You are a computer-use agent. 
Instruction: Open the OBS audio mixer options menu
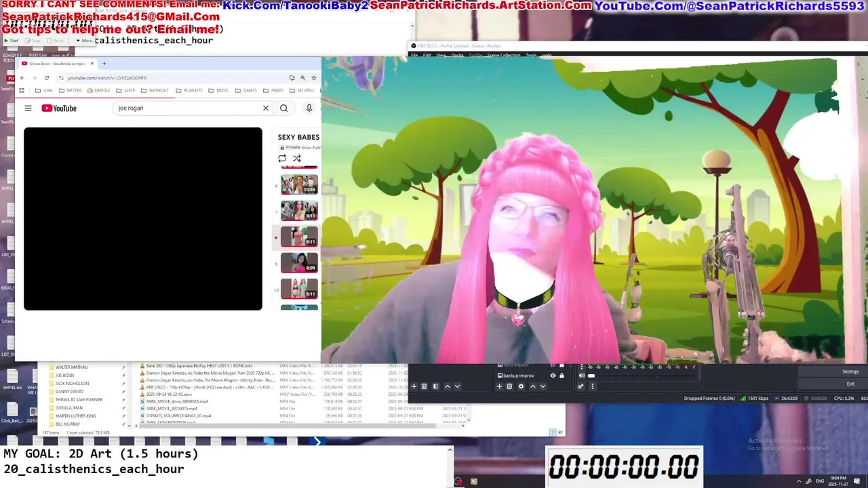(593, 386)
